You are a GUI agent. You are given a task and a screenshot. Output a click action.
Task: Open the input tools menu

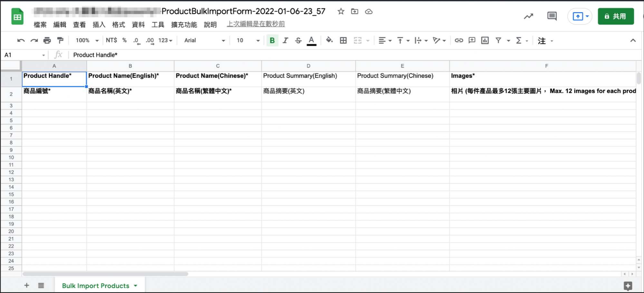pos(542,41)
